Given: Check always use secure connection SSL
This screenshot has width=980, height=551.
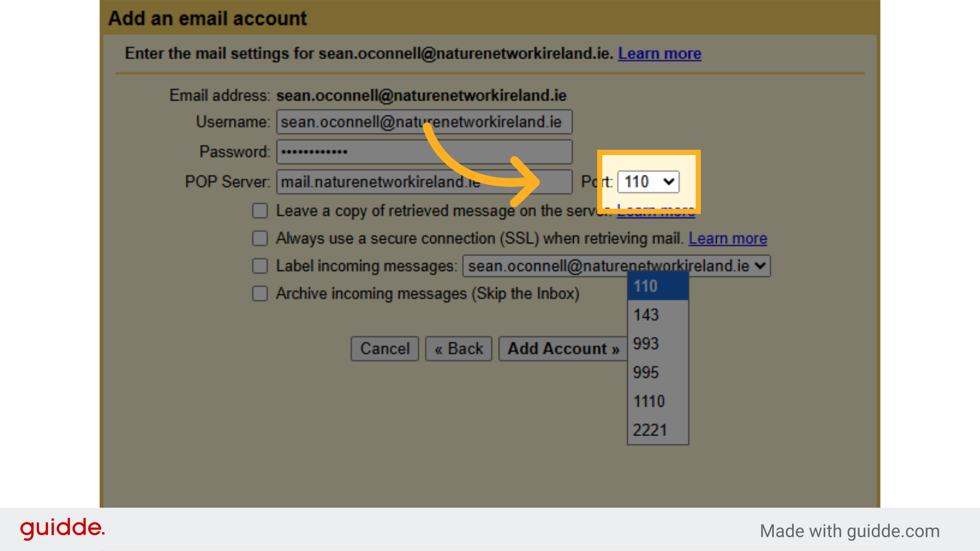Looking at the screenshot, I should tap(260, 238).
